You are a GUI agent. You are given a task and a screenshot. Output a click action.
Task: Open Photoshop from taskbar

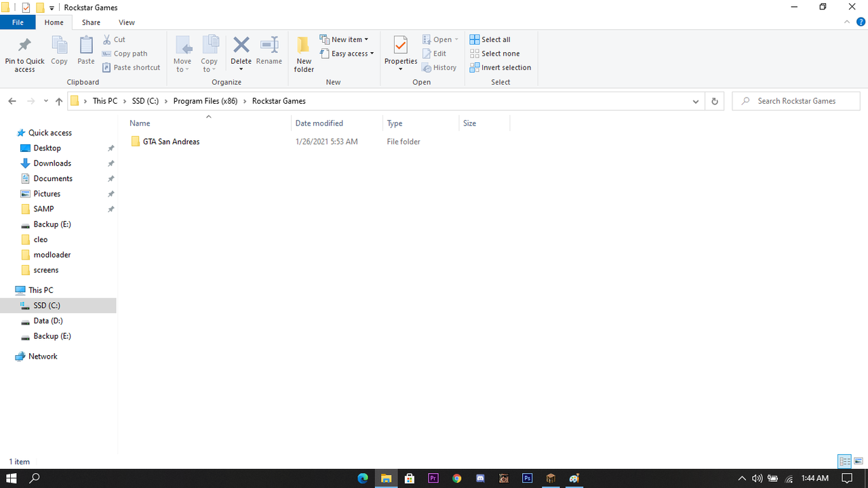527,479
